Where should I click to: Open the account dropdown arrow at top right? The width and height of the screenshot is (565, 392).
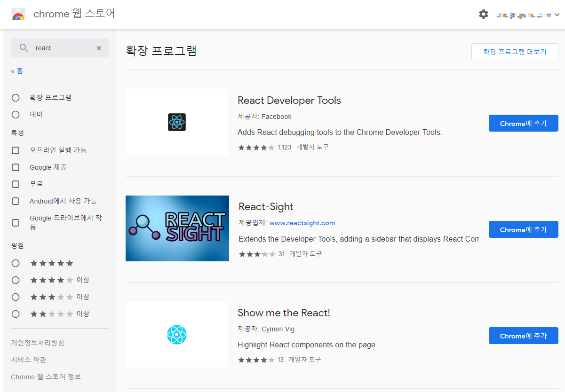click(x=557, y=15)
